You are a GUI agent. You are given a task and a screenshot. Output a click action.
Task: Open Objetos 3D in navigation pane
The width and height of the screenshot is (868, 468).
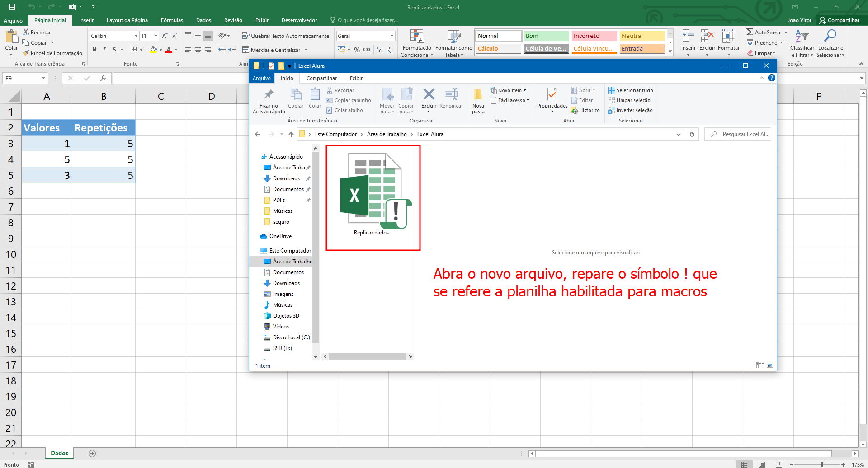tap(281, 316)
